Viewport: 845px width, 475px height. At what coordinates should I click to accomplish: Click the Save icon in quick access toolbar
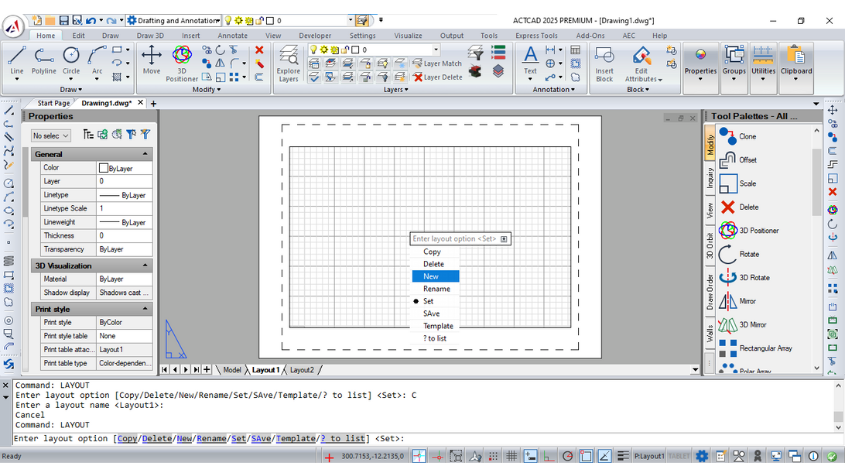[64, 20]
